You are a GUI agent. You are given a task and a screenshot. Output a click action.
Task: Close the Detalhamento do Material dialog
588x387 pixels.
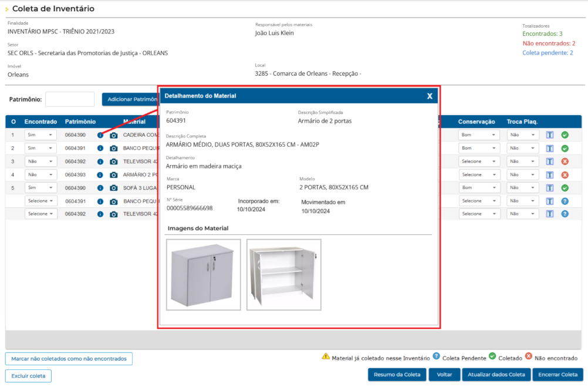430,96
